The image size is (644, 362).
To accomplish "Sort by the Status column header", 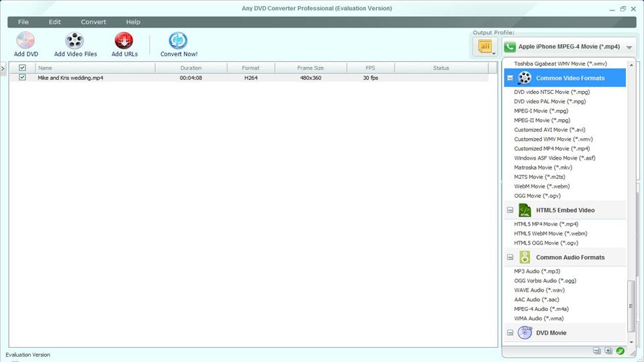I will click(441, 68).
